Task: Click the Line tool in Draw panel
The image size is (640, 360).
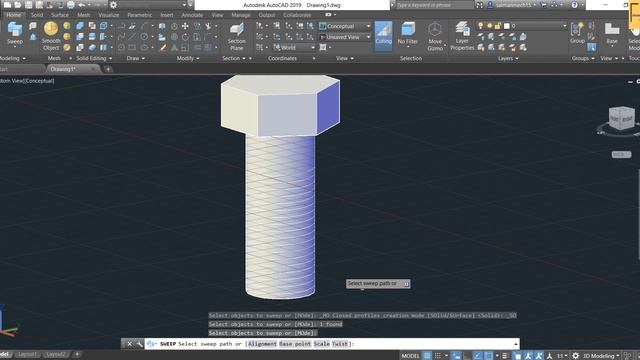Action: 132,37
